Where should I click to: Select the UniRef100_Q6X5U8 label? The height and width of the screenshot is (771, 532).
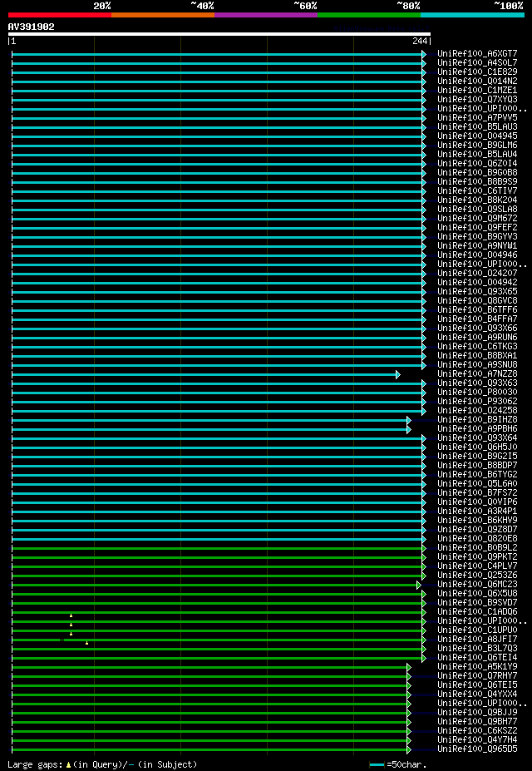click(477, 594)
